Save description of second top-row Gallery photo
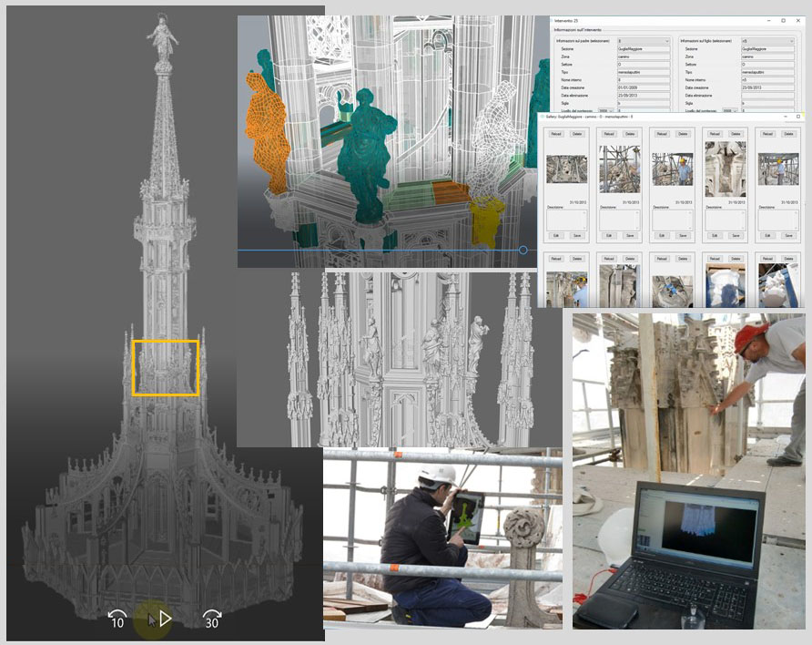This screenshot has width=812, height=645. (630, 236)
